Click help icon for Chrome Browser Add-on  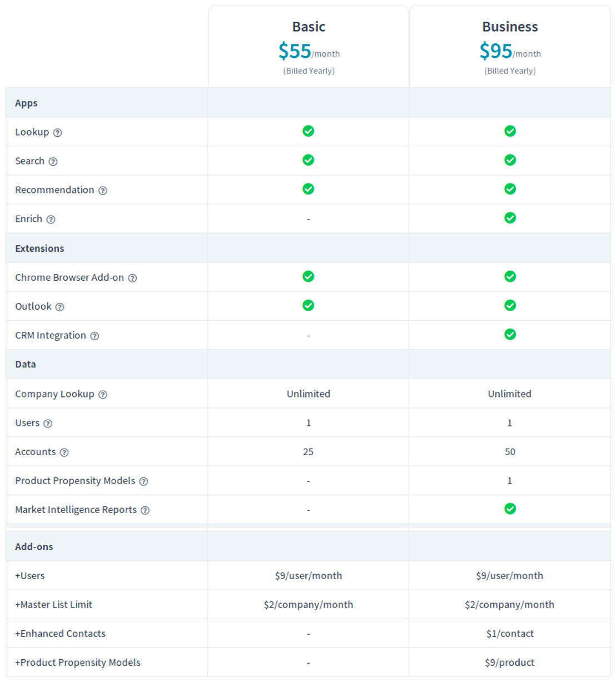tap(132, 278)
